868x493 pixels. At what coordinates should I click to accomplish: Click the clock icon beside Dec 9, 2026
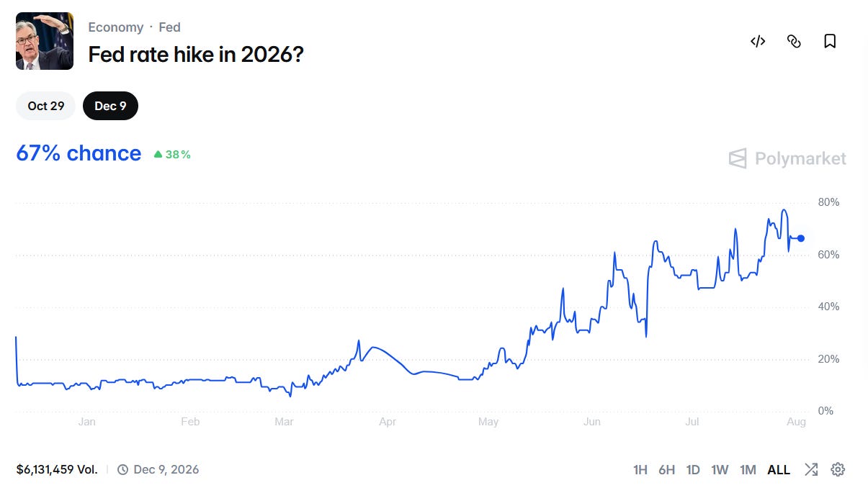pos(122,469)
